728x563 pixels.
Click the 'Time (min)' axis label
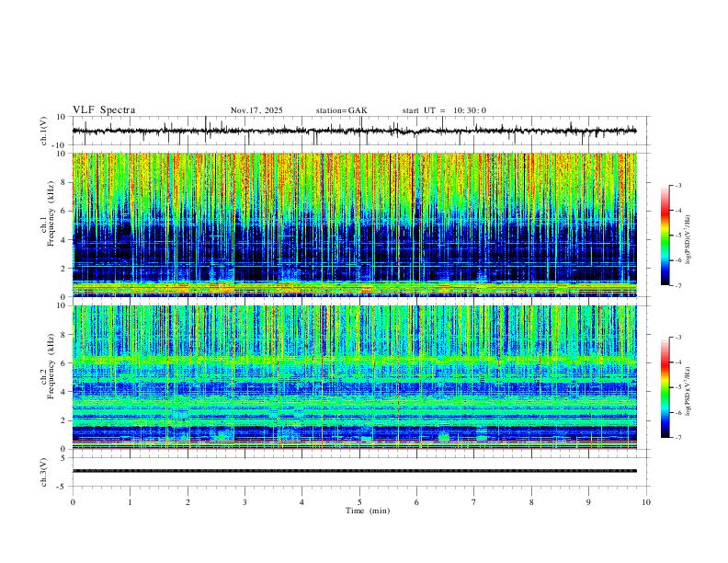(x=368, y=511)
